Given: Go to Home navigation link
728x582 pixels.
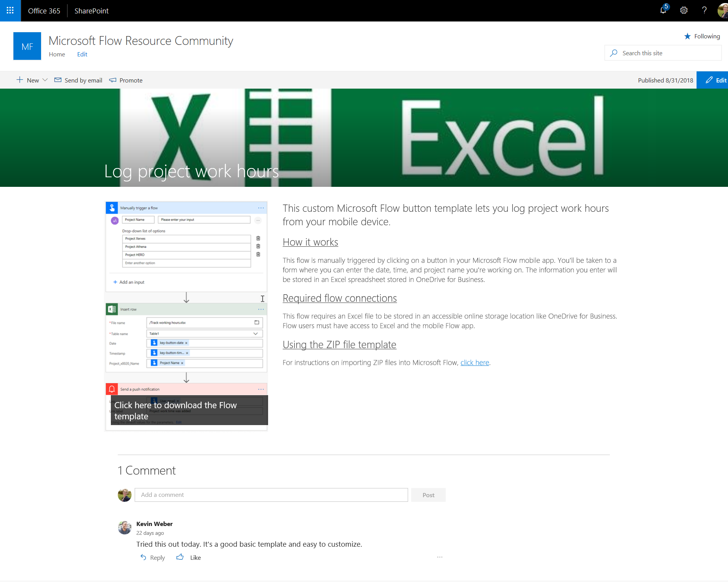Looking at the screenshot, I should pos(57,54).
